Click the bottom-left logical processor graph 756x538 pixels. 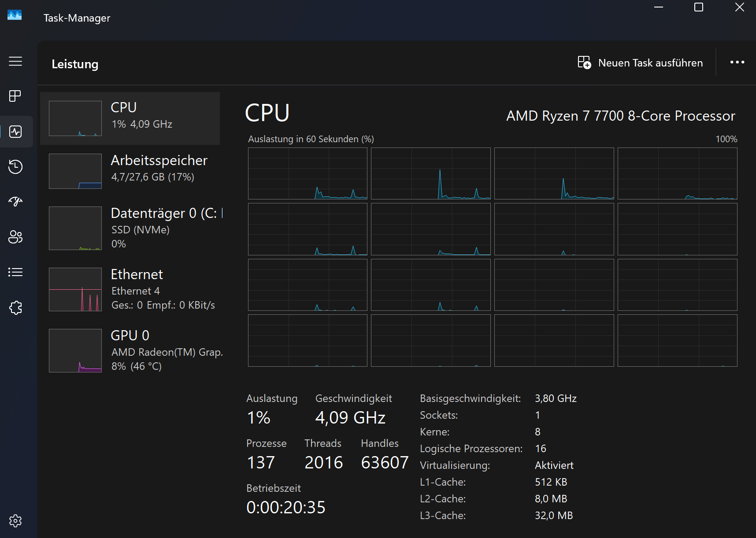click(x=308, y=340)
